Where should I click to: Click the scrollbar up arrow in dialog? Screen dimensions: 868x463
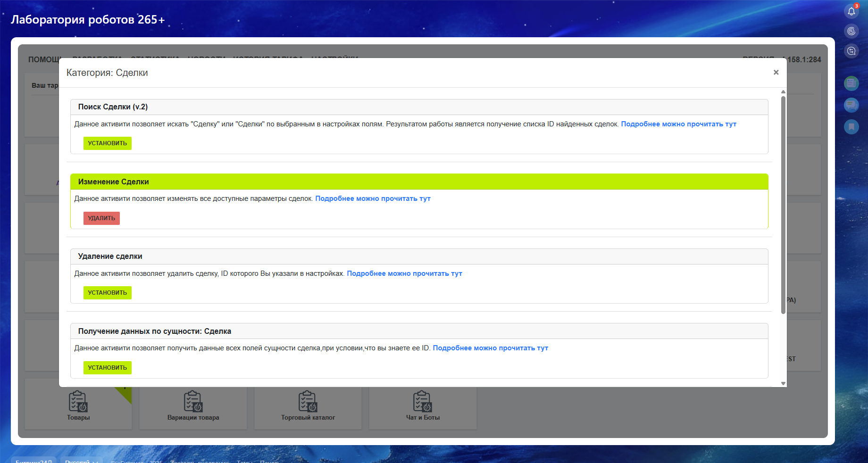(783, 92)
